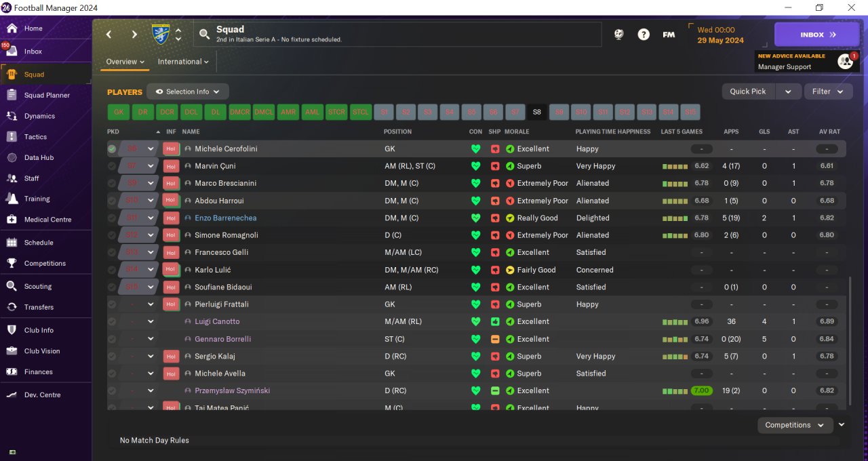The width and height of the screenshot is (868, 461).
Task: Go back with the left arrow
Action: (108, 35)
